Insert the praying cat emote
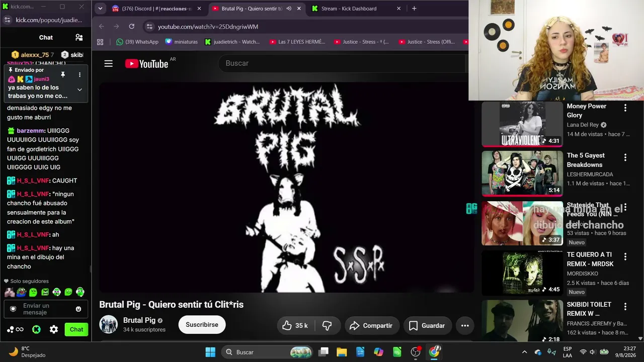 (x=10, y=292)
